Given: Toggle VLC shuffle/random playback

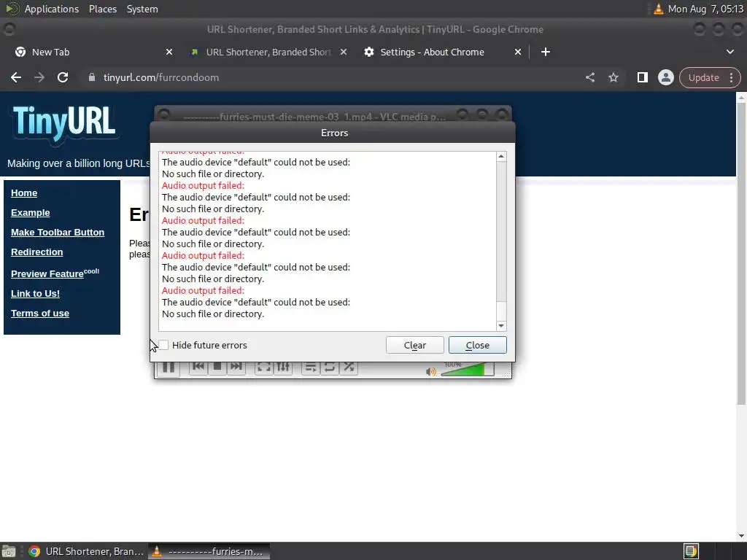Looking at the screenshot, I should [x=349, y=367].
